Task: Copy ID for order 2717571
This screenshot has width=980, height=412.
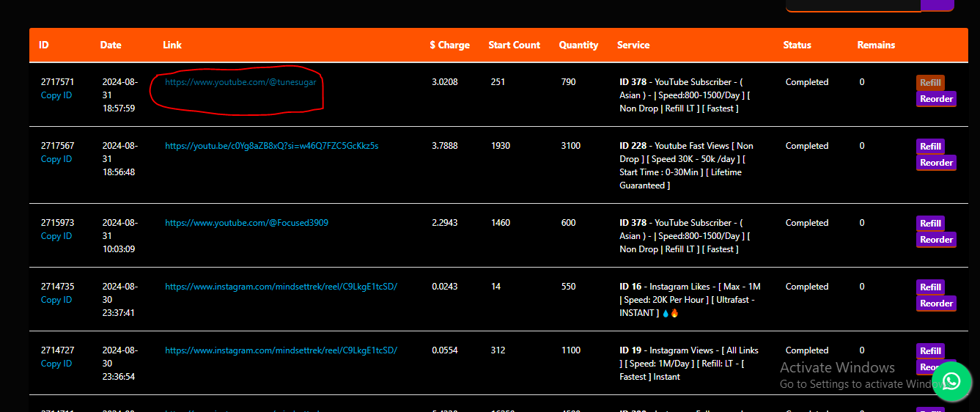Action: point(56,95)
